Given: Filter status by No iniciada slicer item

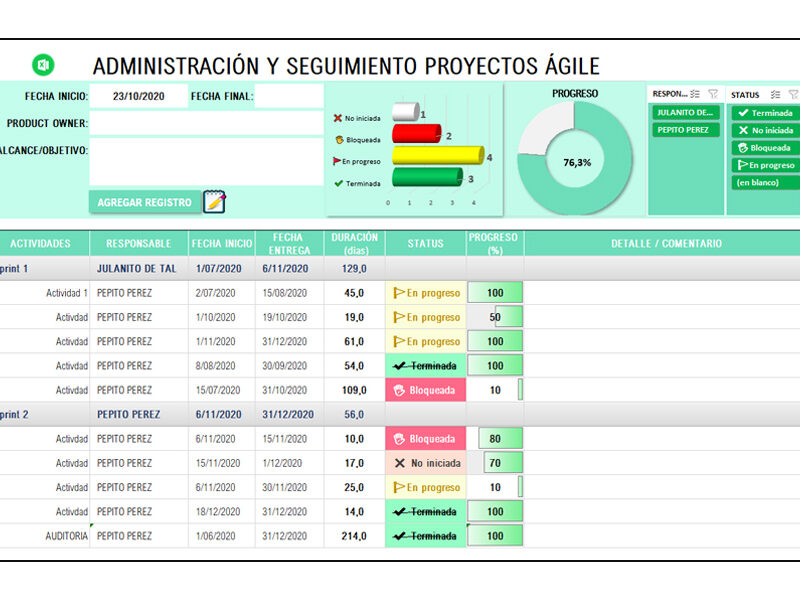Looking at the screenshot, I should tap(766, 130).
